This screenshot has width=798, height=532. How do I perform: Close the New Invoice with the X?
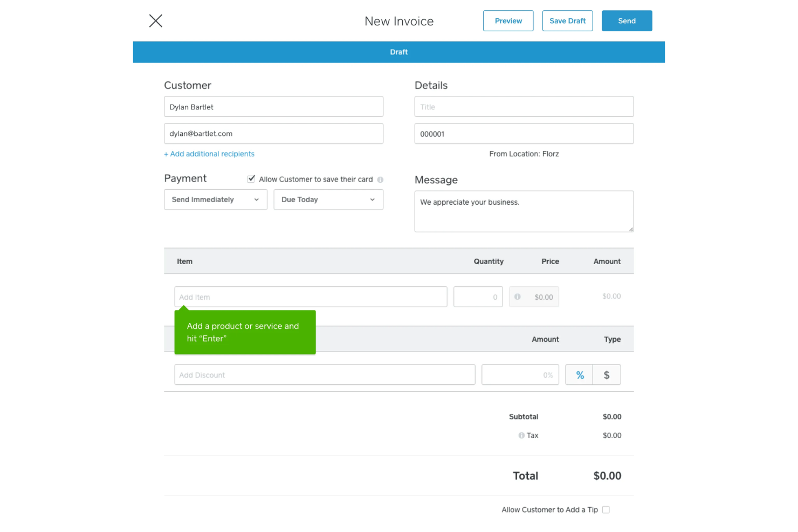pos(155,20)
